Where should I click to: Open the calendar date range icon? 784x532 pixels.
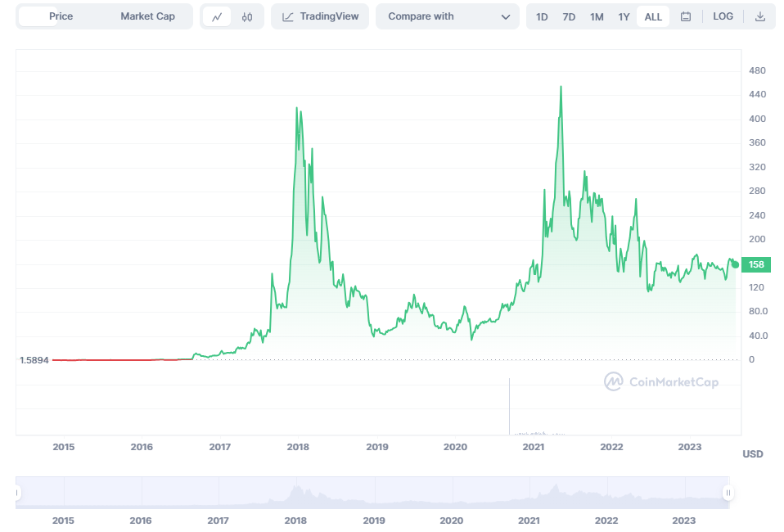pos(684,16)
